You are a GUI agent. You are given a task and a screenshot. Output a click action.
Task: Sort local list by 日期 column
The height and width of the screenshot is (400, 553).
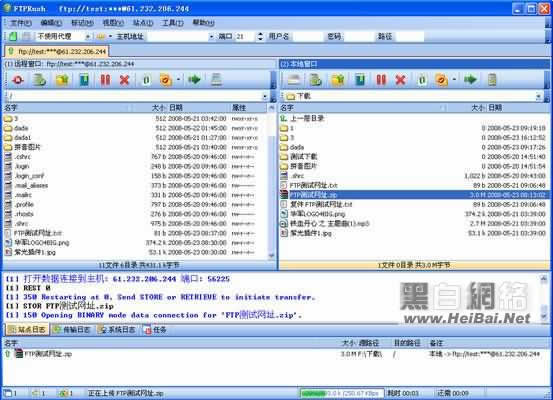pos(517,108)
